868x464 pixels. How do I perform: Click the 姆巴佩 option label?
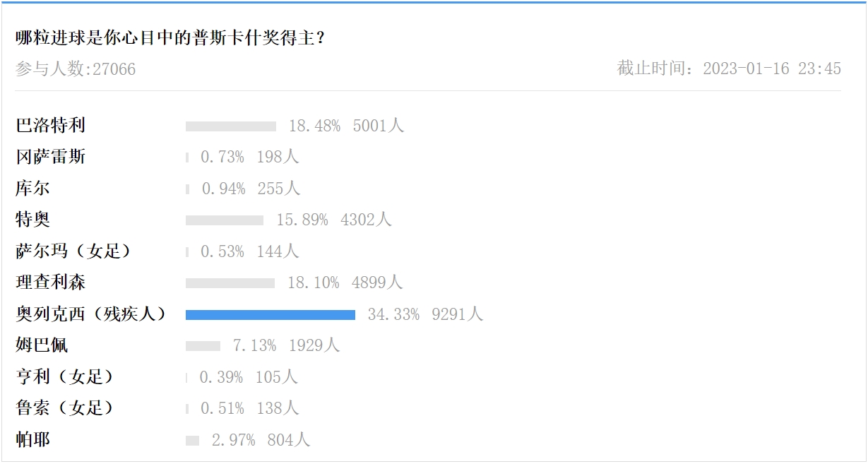click(42, 345)
